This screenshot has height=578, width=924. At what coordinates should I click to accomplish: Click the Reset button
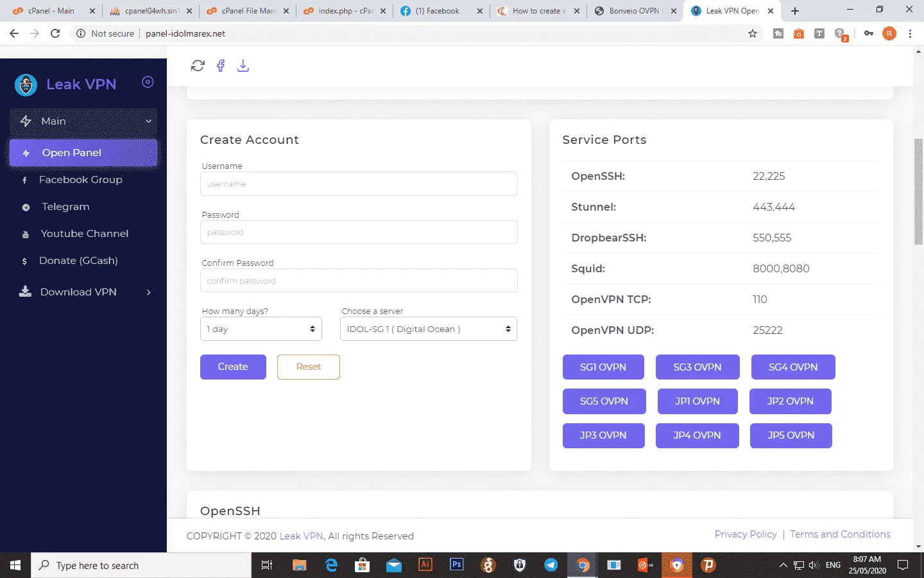click(x=309, y=367)
